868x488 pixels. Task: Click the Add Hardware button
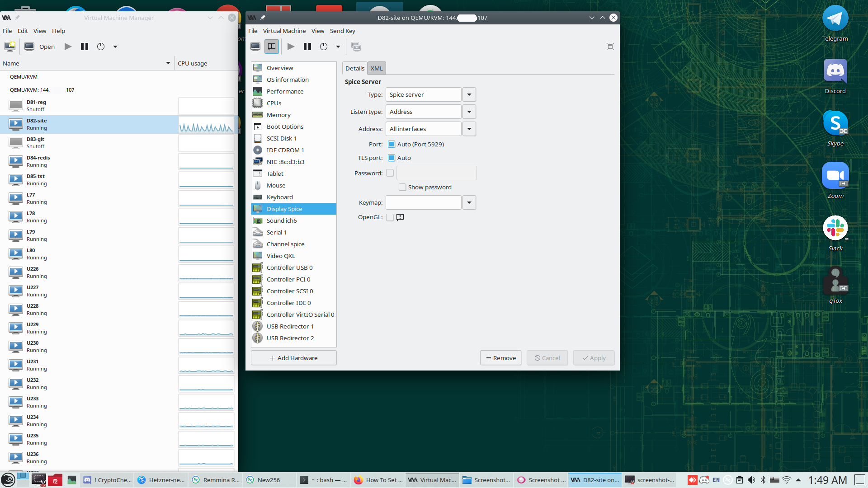(x=294, y=358)
